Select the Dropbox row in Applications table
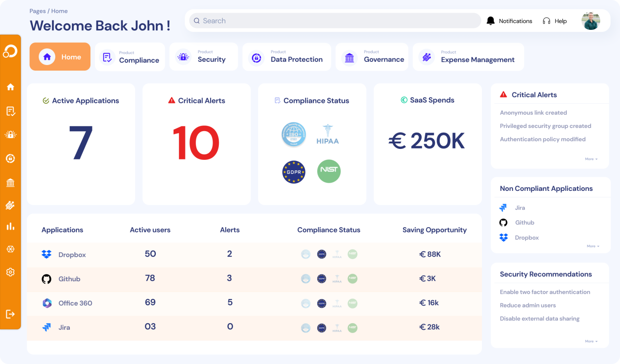 pos(72,255)
